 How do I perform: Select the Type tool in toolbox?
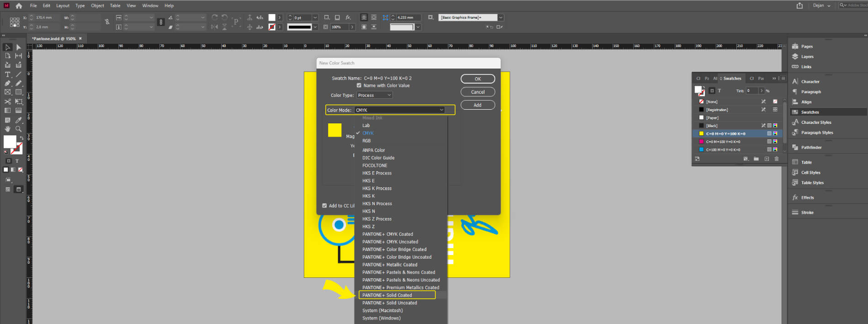point(7,74)
